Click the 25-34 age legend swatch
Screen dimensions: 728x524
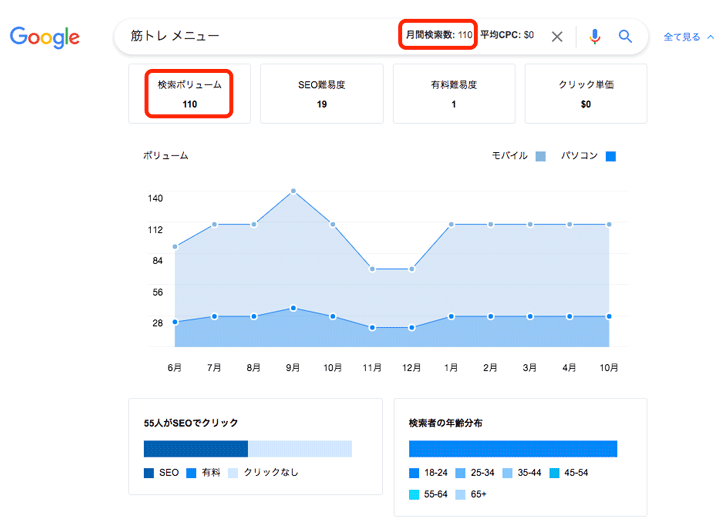point(461,473)
